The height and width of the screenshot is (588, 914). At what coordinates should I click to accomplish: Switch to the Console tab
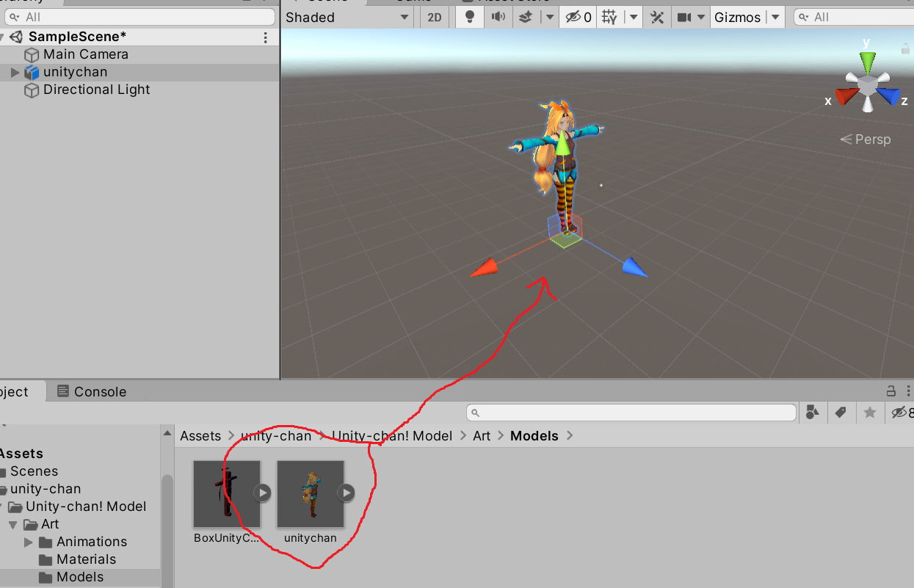pos(92,391)
